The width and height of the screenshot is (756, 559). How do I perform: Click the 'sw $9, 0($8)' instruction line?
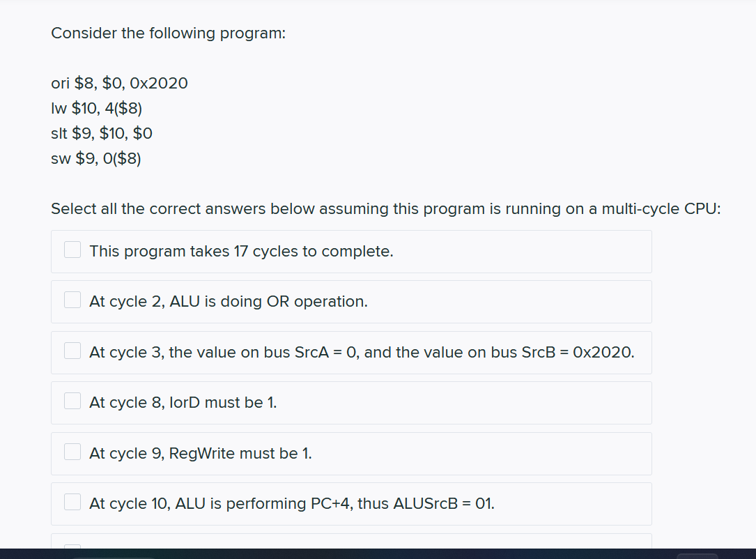pos(96,158)
